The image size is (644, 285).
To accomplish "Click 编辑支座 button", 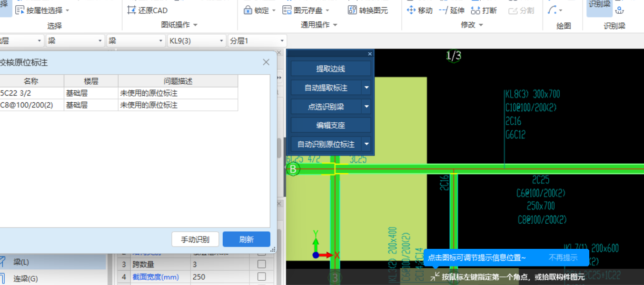I will 331,125.
